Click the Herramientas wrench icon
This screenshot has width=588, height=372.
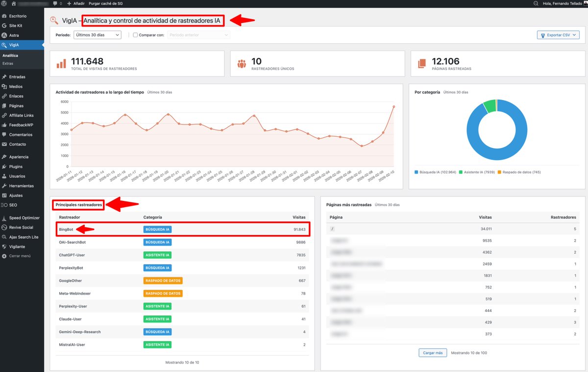tap(4, 186)
